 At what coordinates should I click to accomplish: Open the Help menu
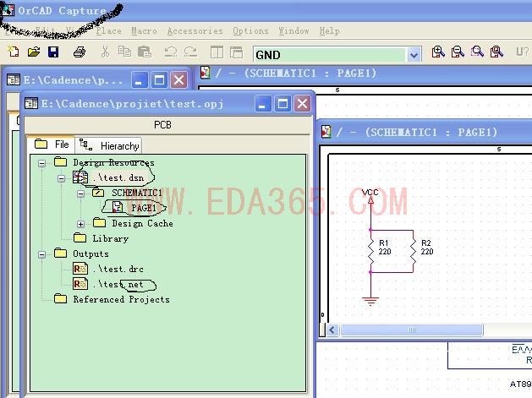[329, 31]
